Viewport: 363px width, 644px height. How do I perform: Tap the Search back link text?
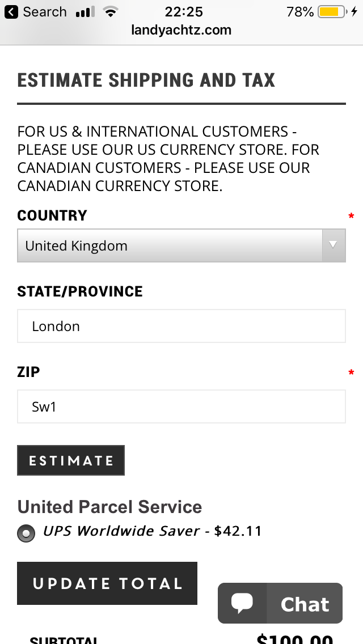44,12
